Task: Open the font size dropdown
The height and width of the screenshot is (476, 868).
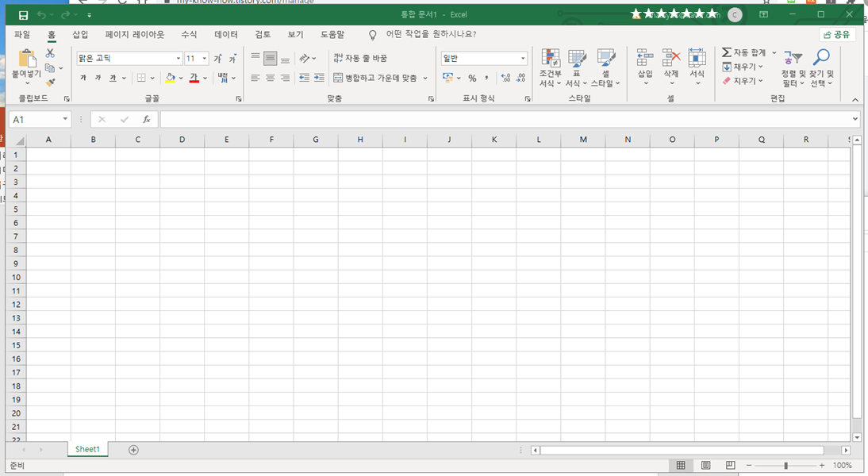Action: (x=204, y=58)
